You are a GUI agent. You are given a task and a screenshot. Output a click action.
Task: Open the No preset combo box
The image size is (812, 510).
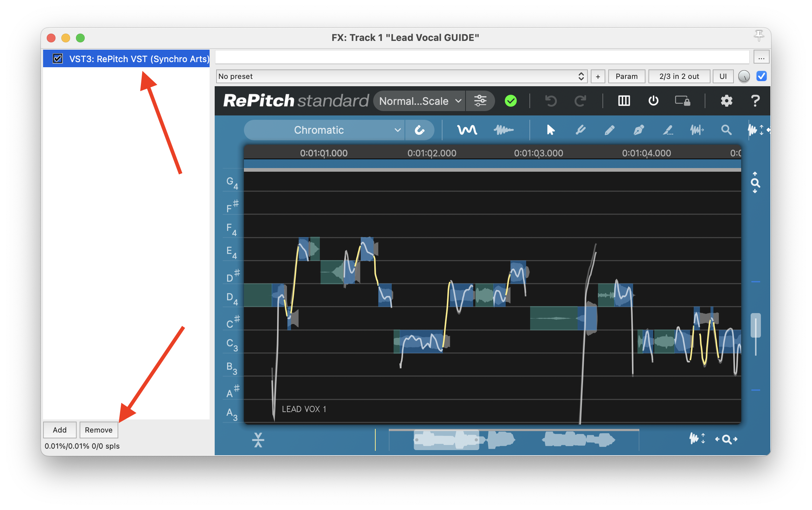[401, 76]
